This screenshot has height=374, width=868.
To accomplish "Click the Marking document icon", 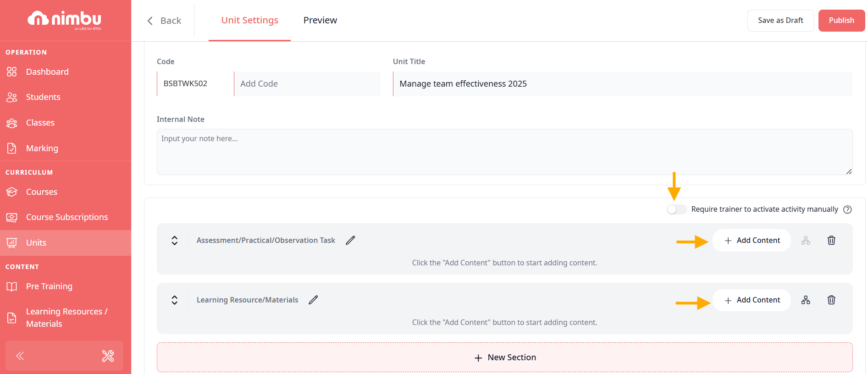I will click(x=12, y=148).
